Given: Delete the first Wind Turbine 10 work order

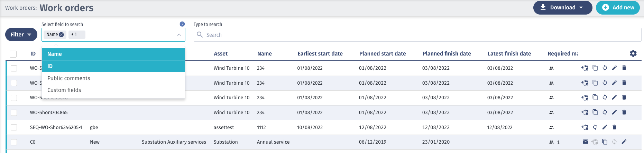Looking at the screenshot, I should [624, 68].
